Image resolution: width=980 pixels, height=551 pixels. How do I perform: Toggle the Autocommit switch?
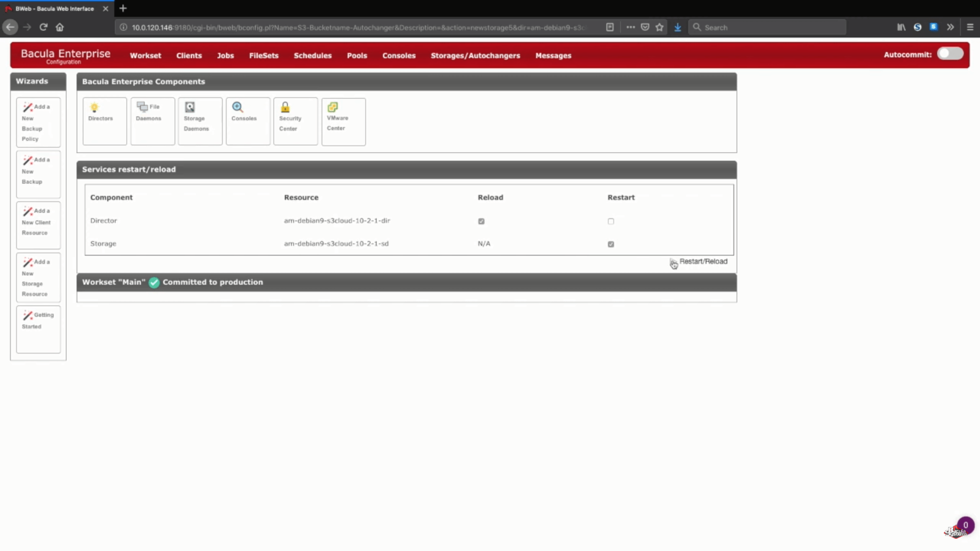click(950, 54)
